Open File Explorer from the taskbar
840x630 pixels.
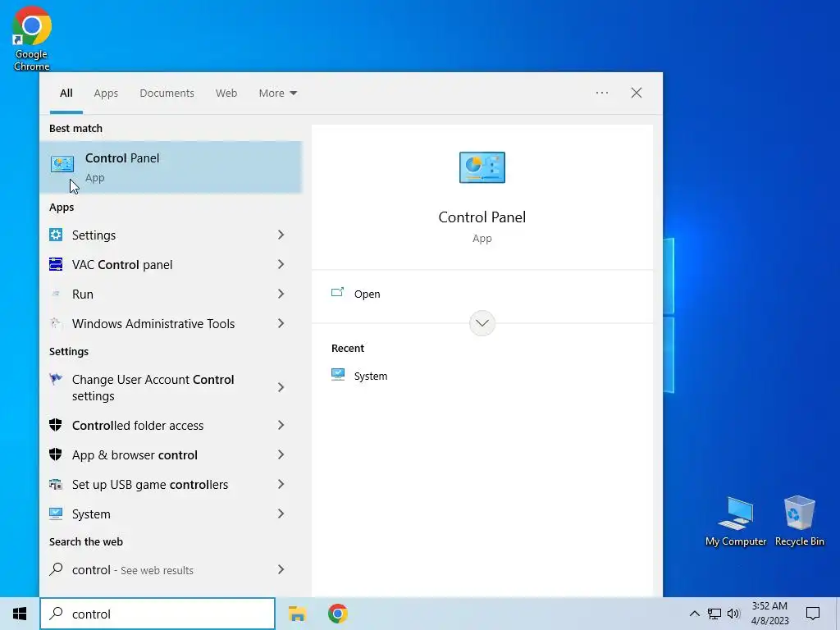pos(297,614)
